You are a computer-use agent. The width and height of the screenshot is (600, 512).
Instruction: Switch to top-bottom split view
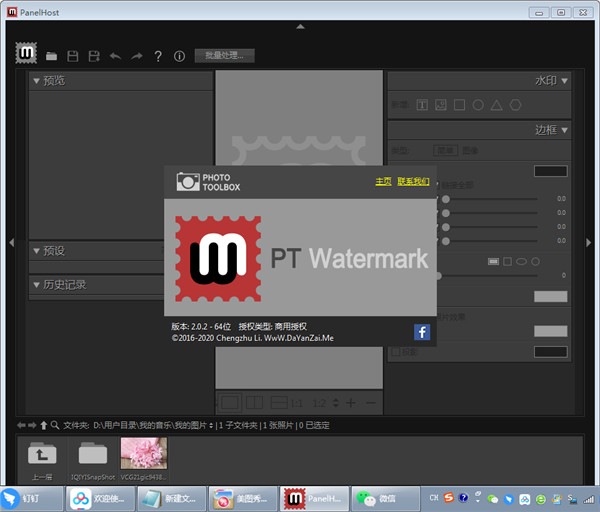(x=279, y=403)
